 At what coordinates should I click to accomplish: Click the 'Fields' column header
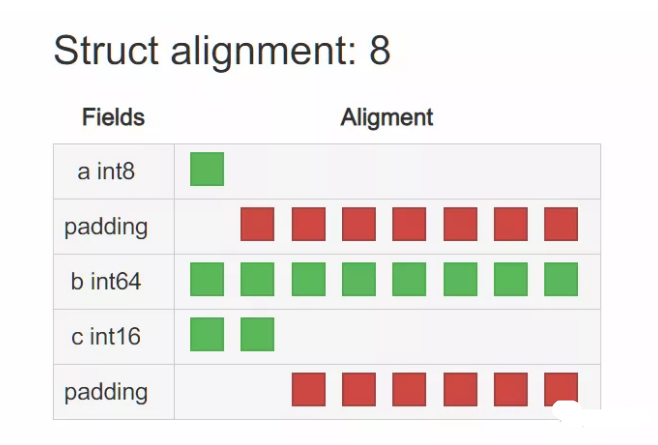(113, 117)
